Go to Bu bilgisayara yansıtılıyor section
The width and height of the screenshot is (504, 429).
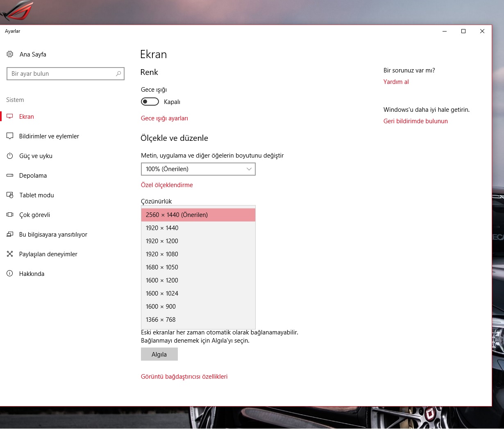pos(53,235)
